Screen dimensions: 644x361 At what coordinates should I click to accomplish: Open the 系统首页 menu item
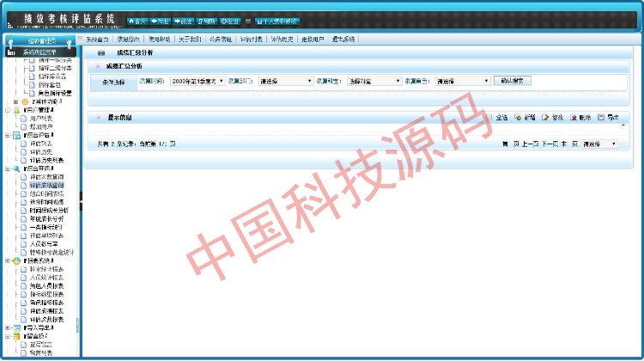(97, 40)
